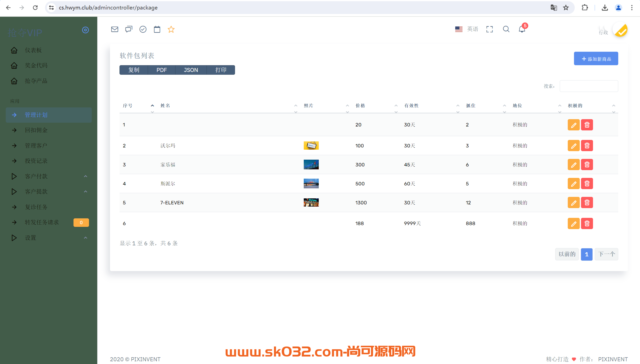Click the check-circle todo icon
The height and width of the screenshot is (364, 640).
coord(143,29)
